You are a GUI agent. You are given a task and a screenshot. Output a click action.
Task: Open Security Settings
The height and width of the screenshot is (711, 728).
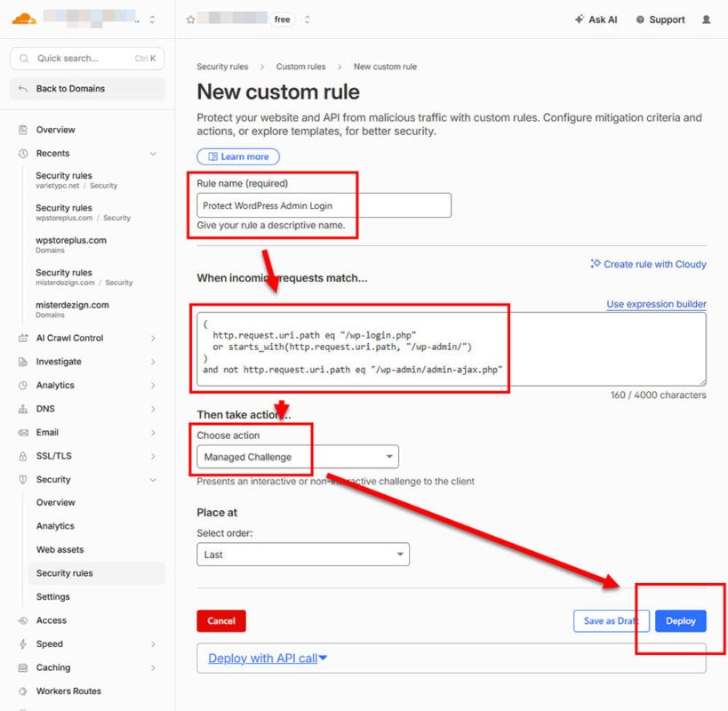(x=53, y=597)
